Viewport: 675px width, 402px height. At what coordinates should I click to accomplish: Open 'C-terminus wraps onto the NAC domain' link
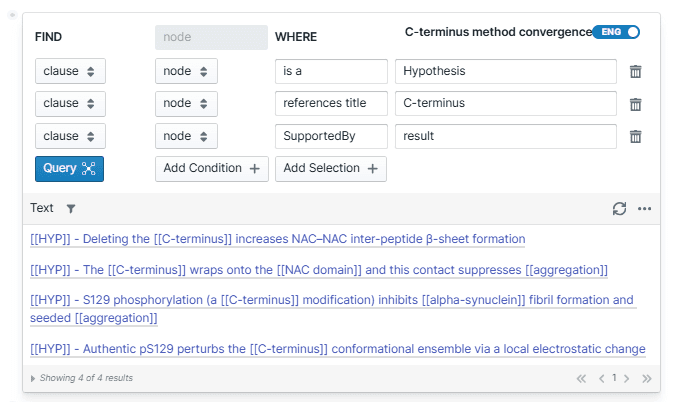click(319, 270)
